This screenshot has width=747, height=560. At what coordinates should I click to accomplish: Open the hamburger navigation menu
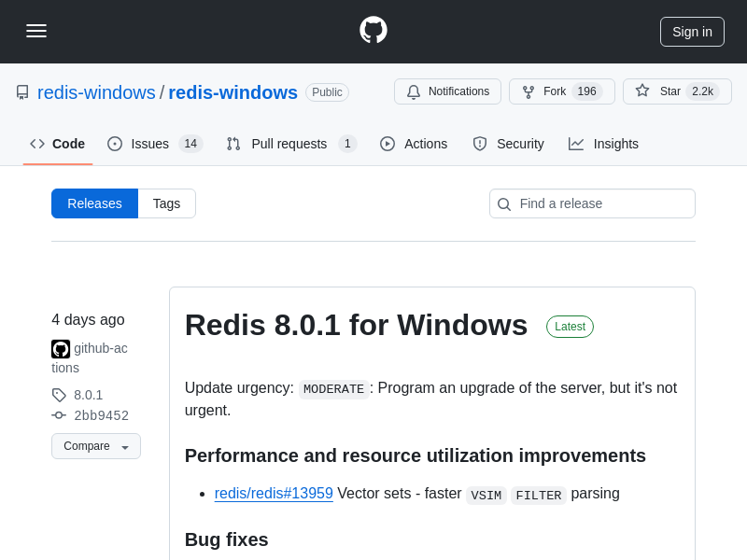36,31
